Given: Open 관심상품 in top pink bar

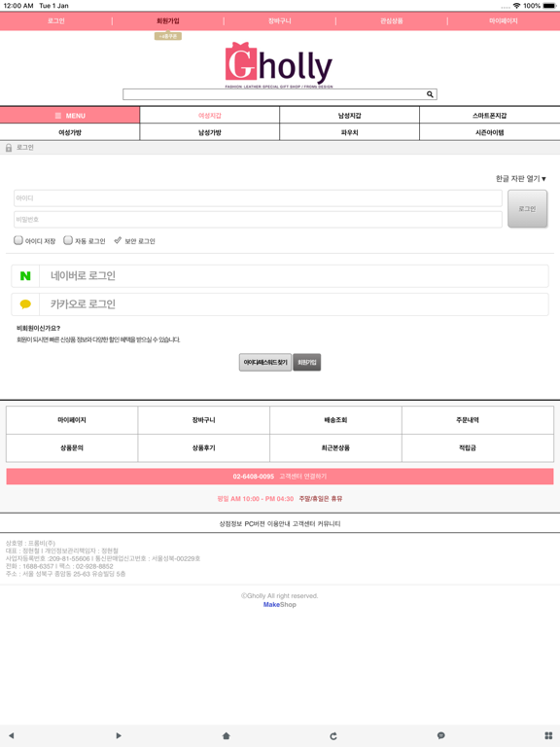Looking at the screenshot, I should click(x=392, y=21).
